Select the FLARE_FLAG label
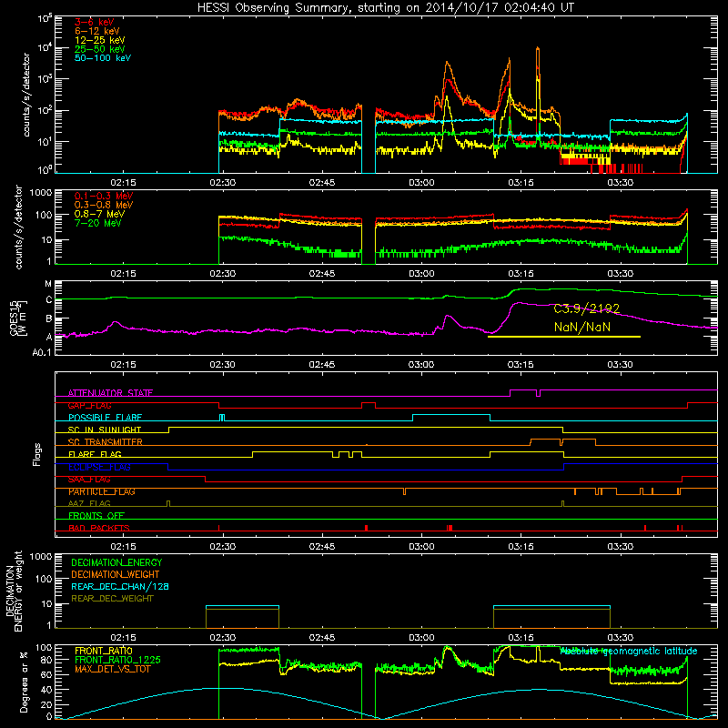 click(x=95, y=454)
